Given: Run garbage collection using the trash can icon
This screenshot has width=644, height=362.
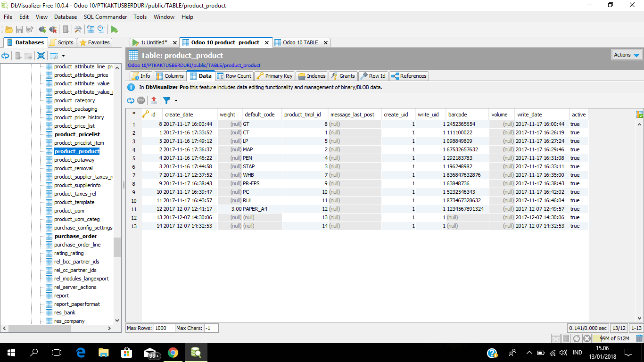Looking at the screenshot, I should [639, 338].
